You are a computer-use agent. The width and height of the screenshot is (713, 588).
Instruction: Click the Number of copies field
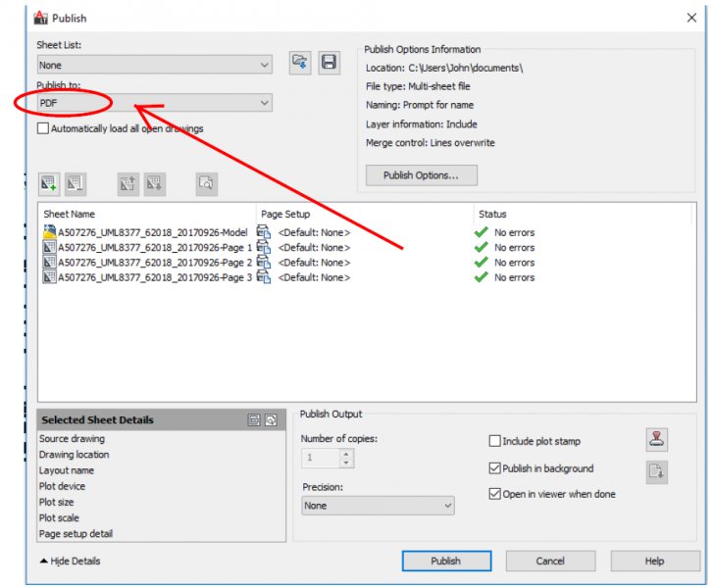(x=321, y=458)
